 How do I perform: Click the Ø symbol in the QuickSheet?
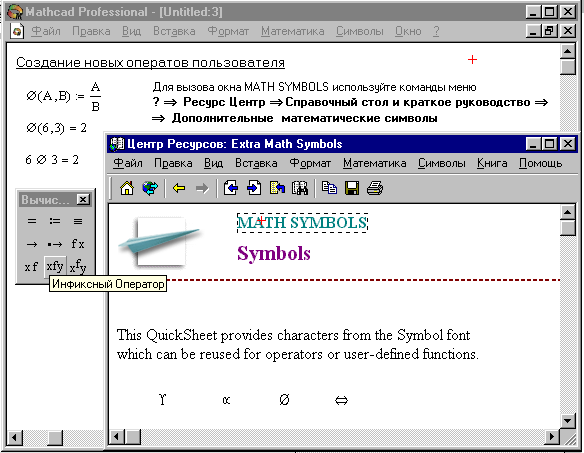pos(284,400)
